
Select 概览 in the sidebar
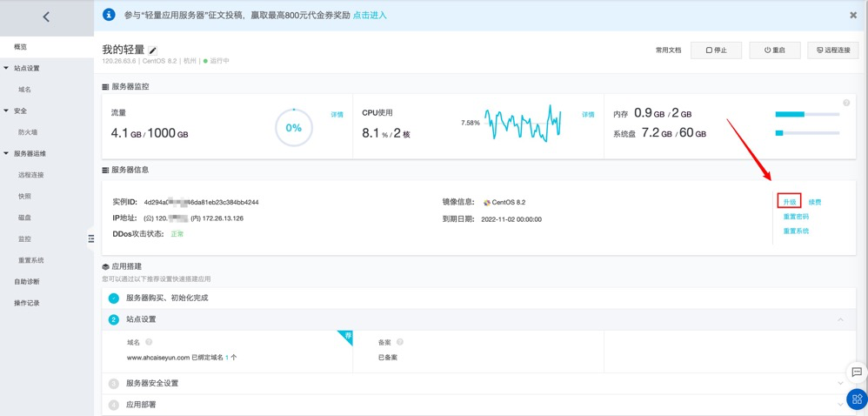click(47, 47)
